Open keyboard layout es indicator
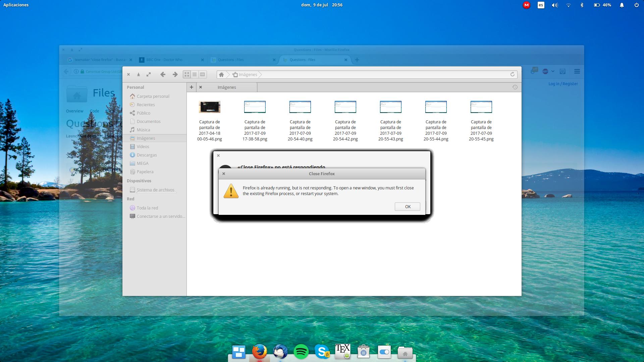Viewport: 644px width, 362px height. tap(541, 5)
